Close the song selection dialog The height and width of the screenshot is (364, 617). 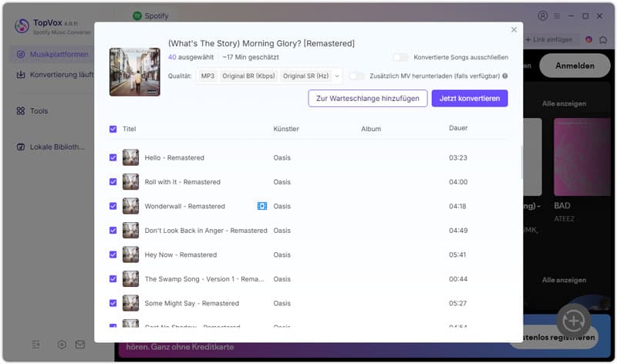coord(514,29)
